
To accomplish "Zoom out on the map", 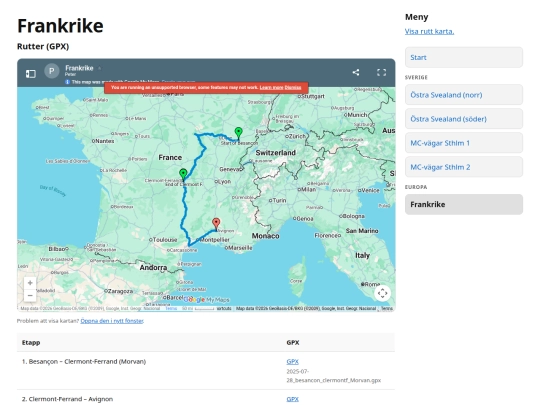I will pos(30,295).
